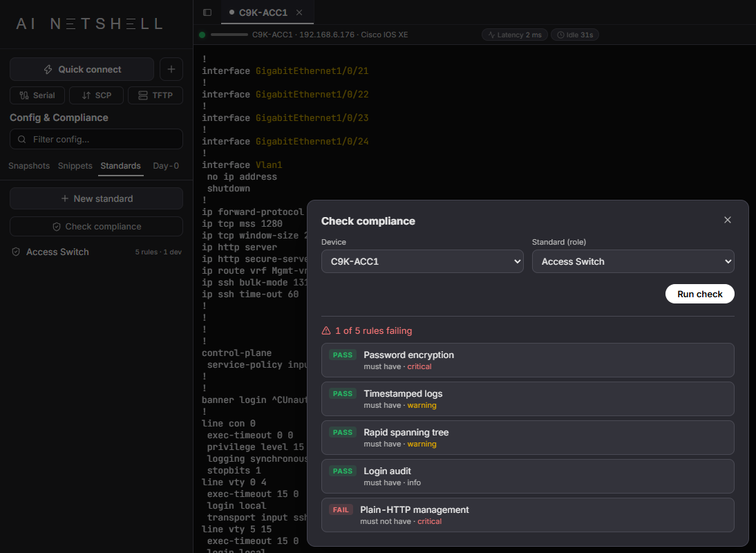Screen dimensions: 756x553
Task: Select the Rapid spanning tree rule result
Action: click(528, 438)
